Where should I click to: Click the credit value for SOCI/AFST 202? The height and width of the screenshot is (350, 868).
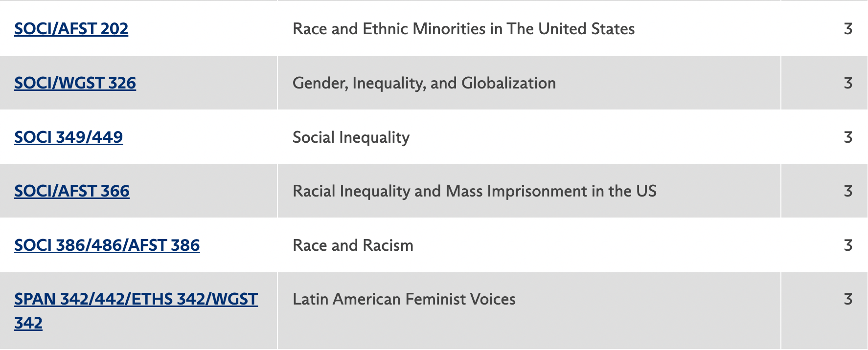(x=848, y=29)
